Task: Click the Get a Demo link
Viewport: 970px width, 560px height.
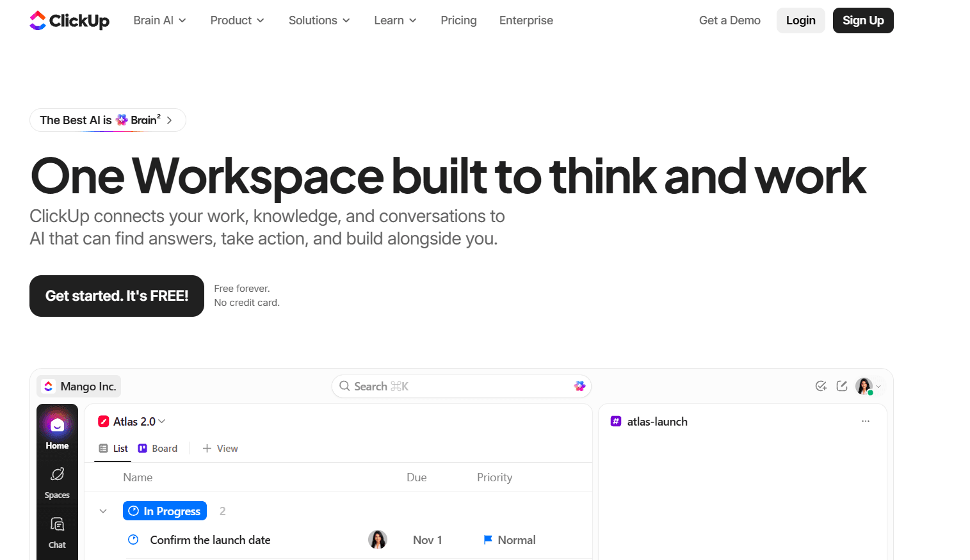Action: tap(729, 20)
